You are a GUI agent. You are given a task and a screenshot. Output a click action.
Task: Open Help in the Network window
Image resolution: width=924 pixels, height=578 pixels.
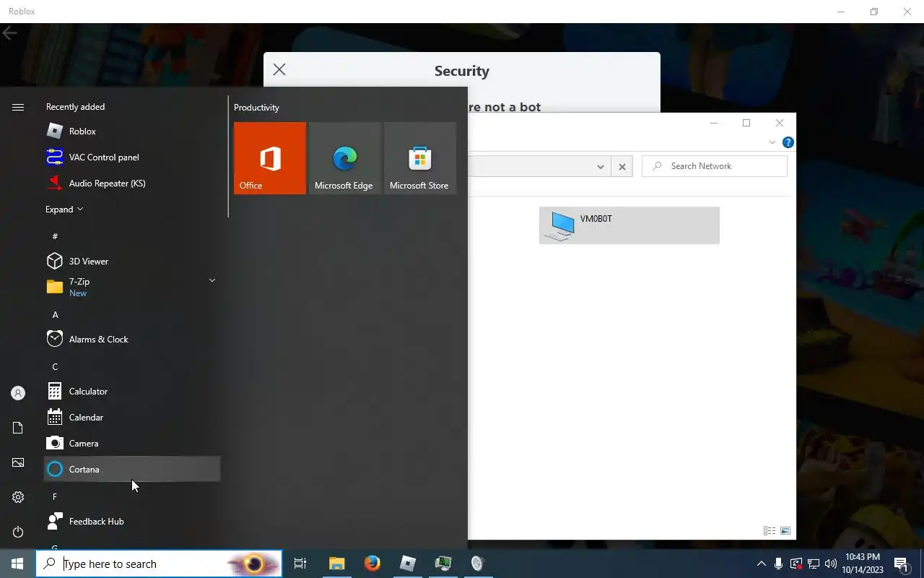[788, 142]
